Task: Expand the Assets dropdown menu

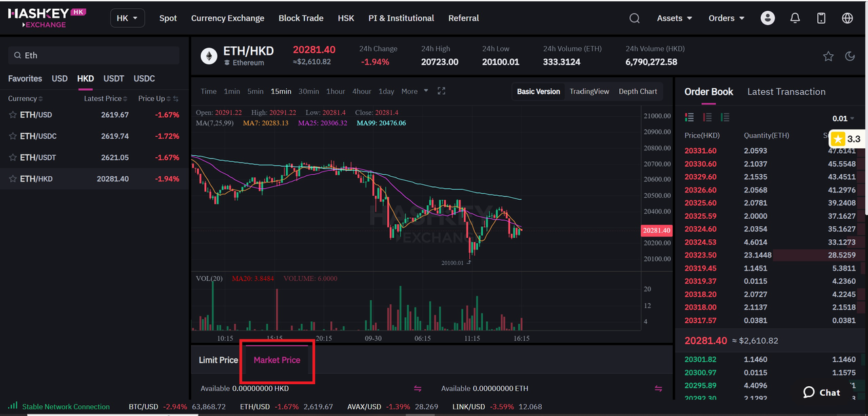Action: point(674,18)
